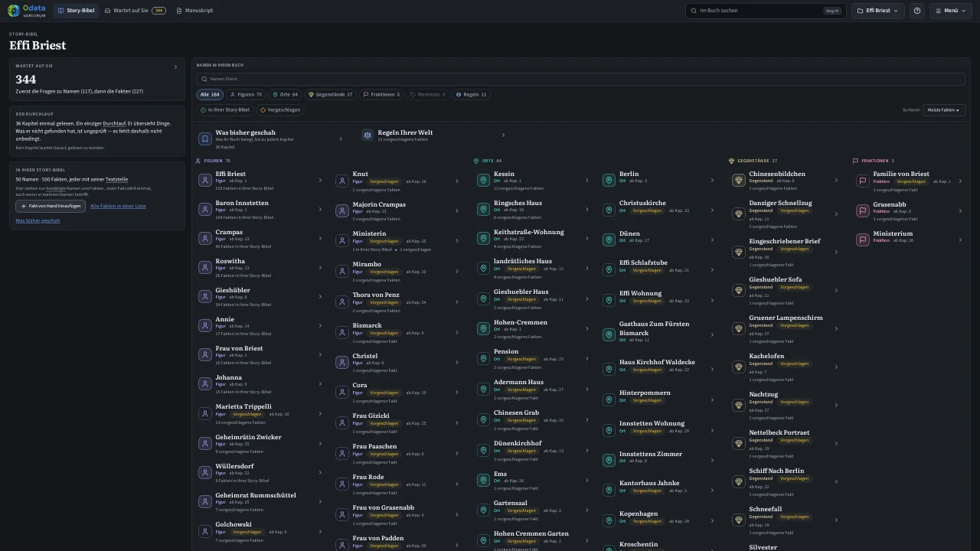This screenshot has height=551, width=980.
Task: Filter names by Figuren 70
Action: [246, 95]
